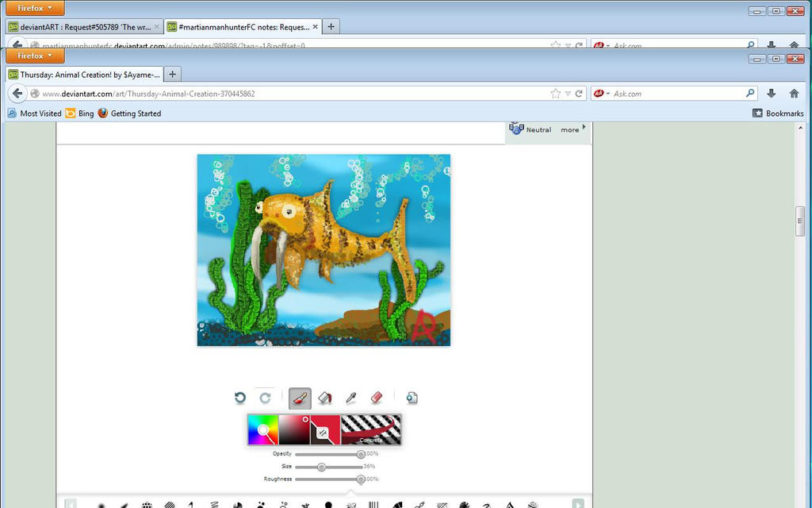The width and height of the screenshot is (812, 508).
Task: Reload the page with refresh icon
Action: (579, 94)
